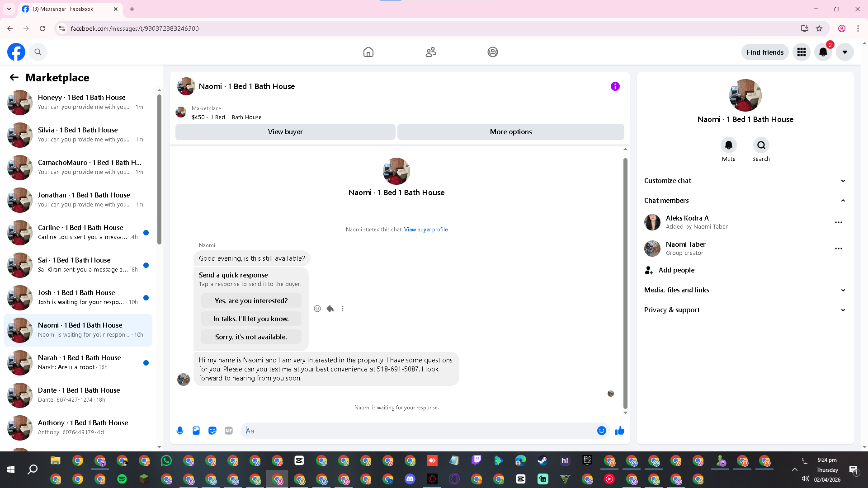Open the Friends icon in top navigation
The height and width of the screenshot is (488, 868).
(431, 52)
